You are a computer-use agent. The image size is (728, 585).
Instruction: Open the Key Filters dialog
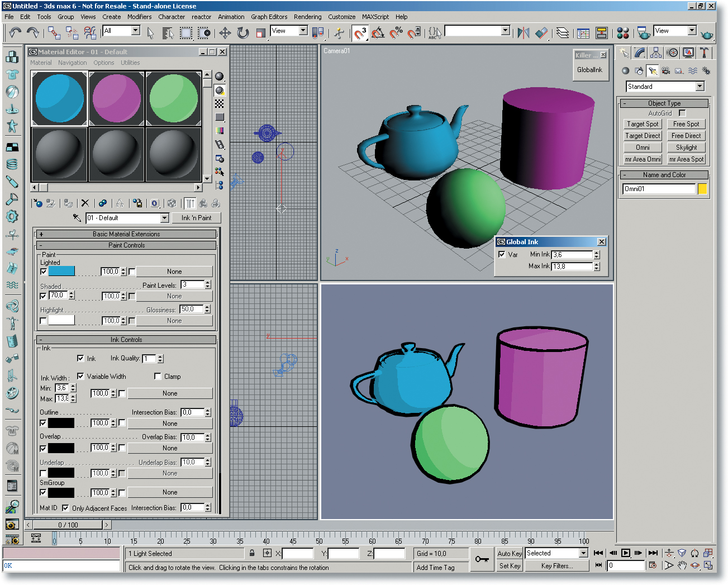point(557,566)
